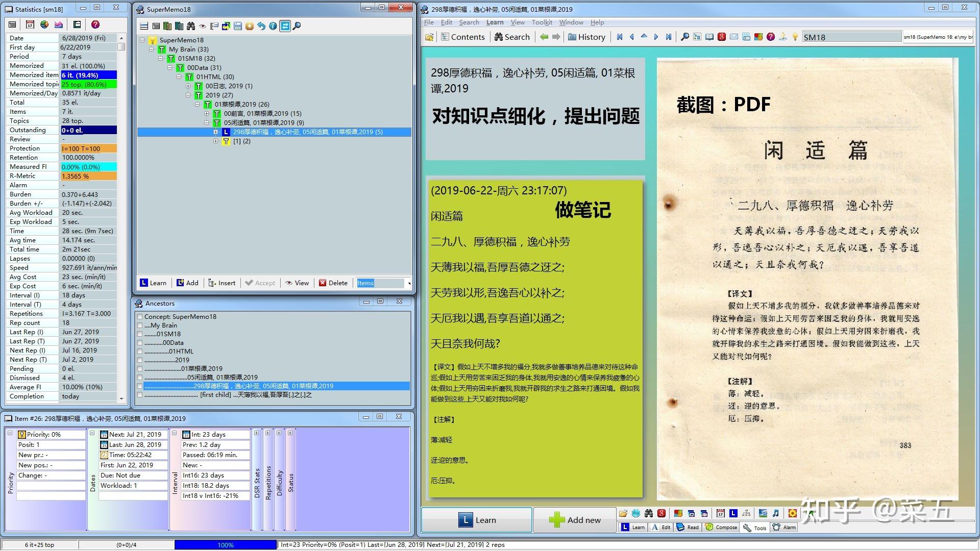This screenshot has height=551, width=980.
Task: Toggle the My Brain checkbox in Ancestors window
Action: [139, 325]
